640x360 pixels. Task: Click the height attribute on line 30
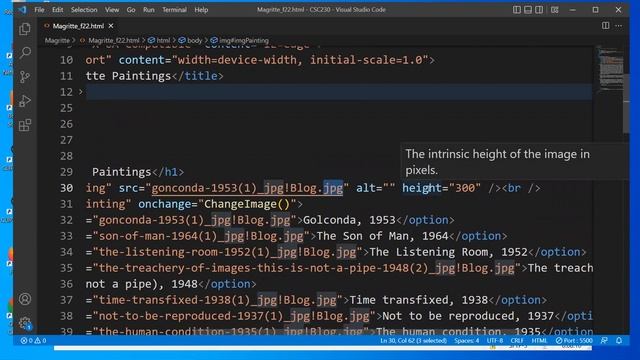(x=422, y=188)
